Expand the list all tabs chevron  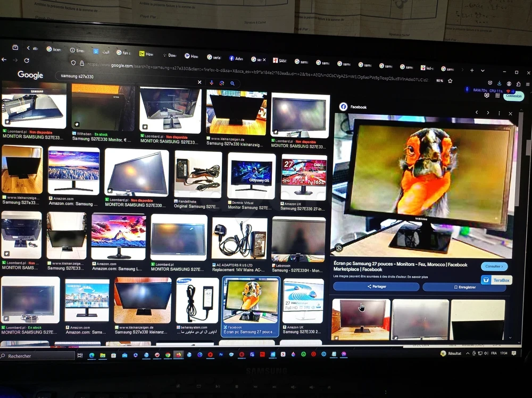(x=483, y=71)
